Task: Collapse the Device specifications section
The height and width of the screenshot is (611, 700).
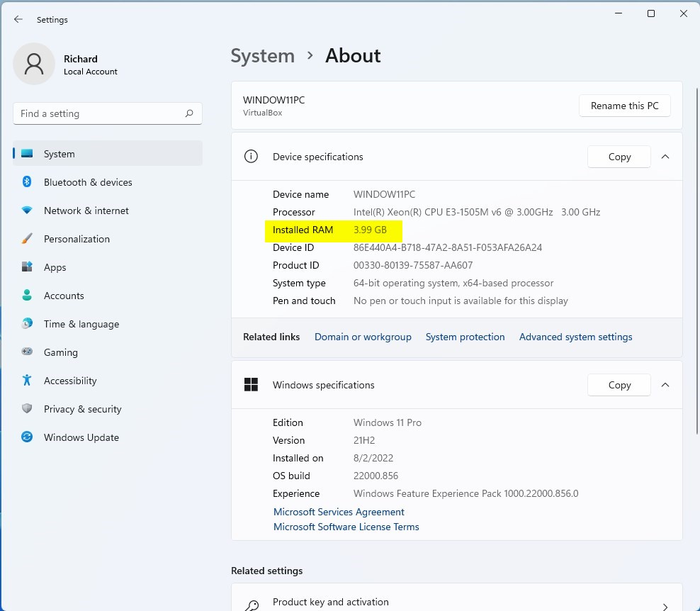Action: tap(665, 157)
